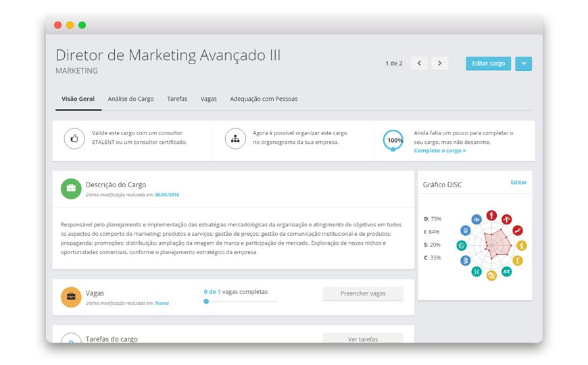Click the 'D: 75%' value
This screenshot has height=365, width=588.
point(433,219)
